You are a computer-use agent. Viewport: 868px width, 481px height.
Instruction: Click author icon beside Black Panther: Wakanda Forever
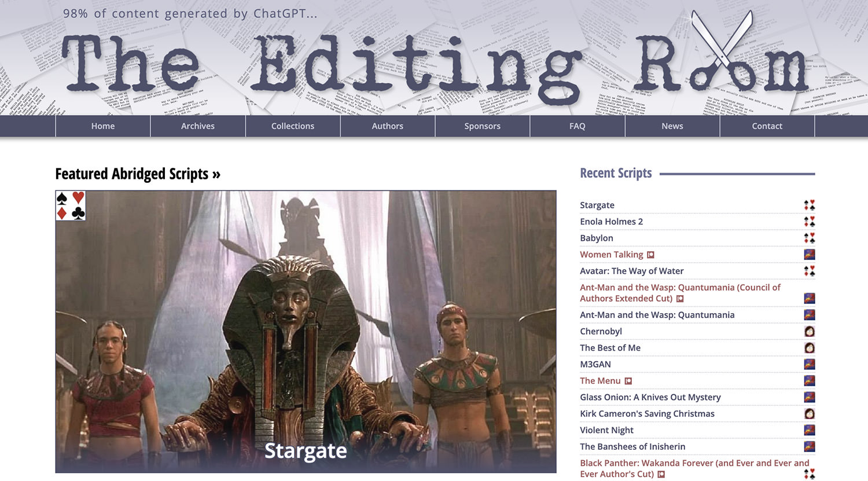[x=810, y=474]
